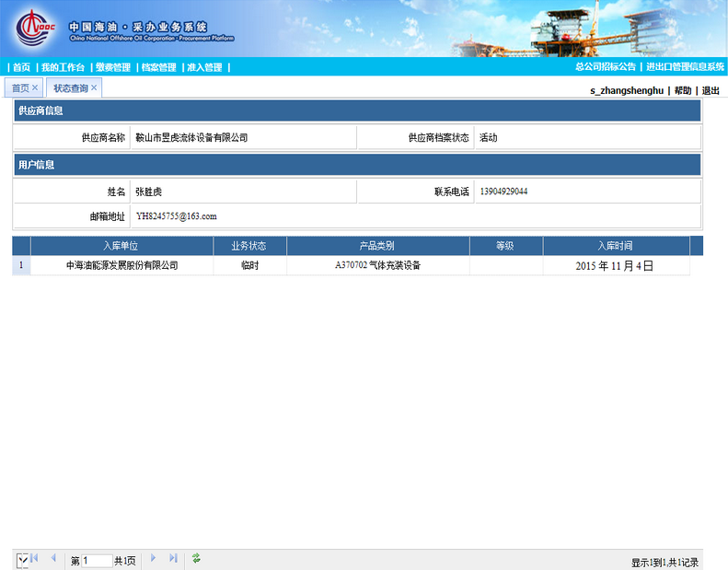Click the CNOOC logo in the header

coord(36,28)
